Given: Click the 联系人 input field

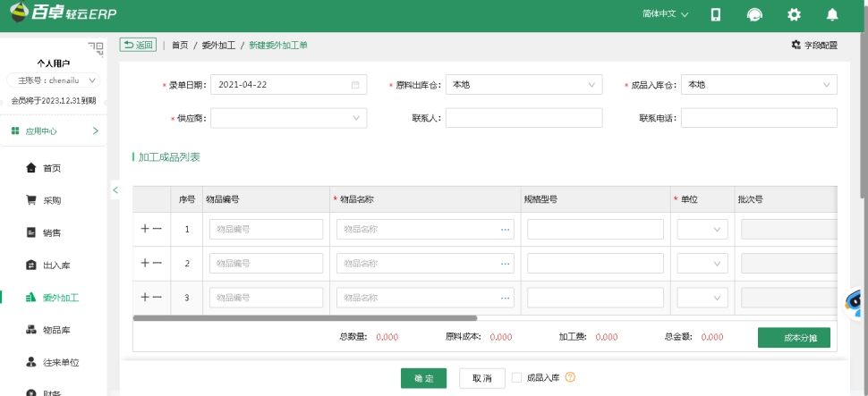Looking at the screenshot, I should [523, 118].
